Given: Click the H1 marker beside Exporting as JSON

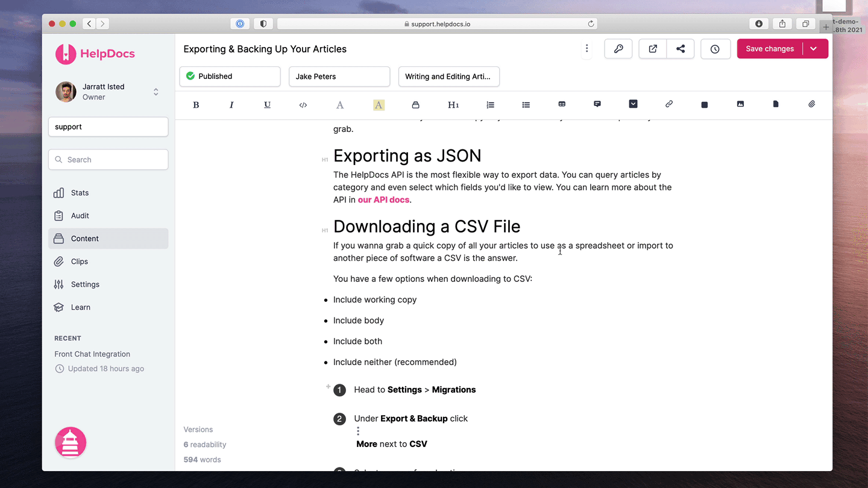Looking at the screenshot, I should 325,160.
